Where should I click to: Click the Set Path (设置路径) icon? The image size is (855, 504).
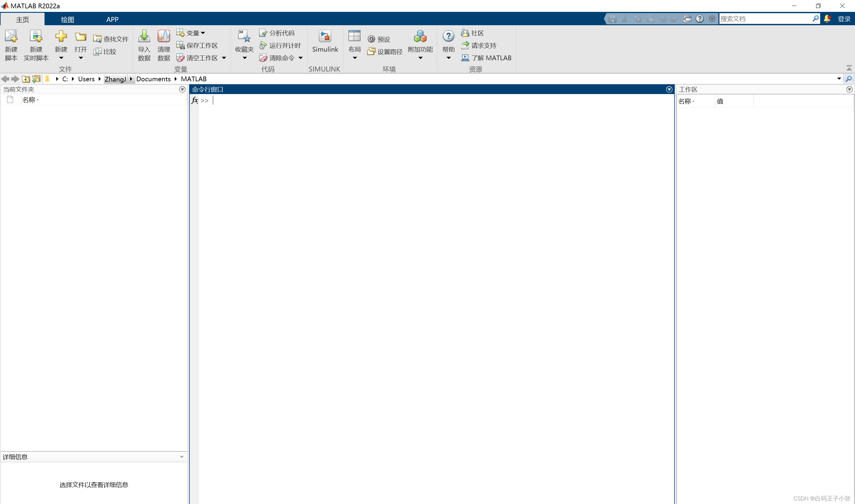(x=371, y=52)
